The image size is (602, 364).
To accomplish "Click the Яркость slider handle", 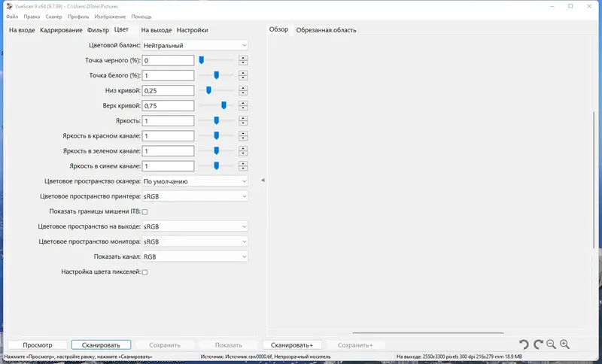I will [217, 121].
